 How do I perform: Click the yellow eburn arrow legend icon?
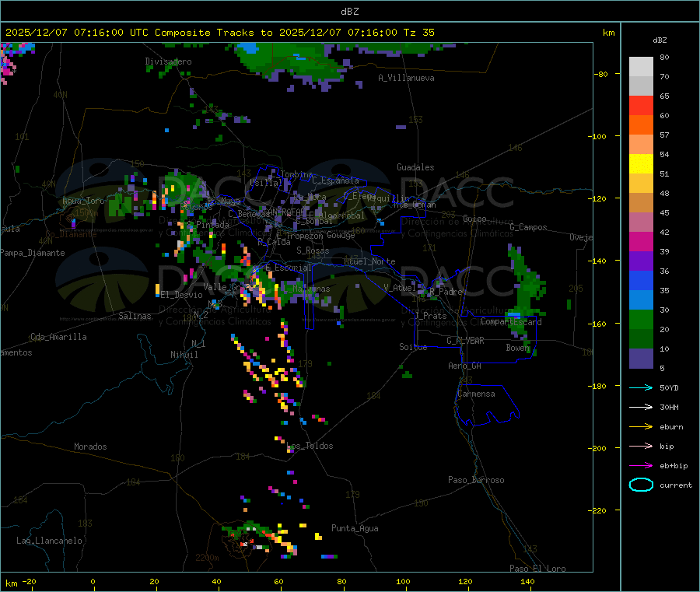click(x=641, y=427)
